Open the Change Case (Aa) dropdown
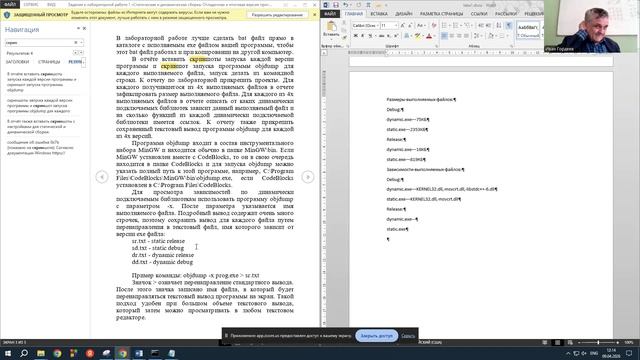This screenshot has height=360, width=640. click(x=422, y=26)
